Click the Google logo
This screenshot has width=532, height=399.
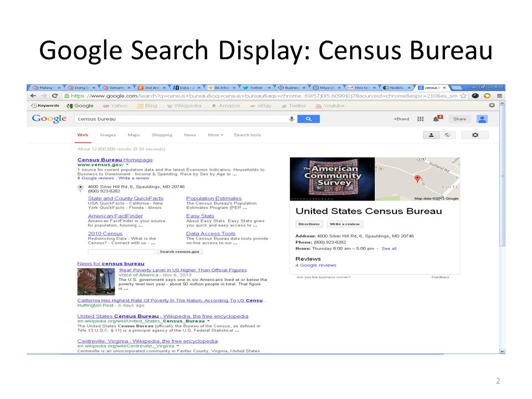tap(49, 119)
